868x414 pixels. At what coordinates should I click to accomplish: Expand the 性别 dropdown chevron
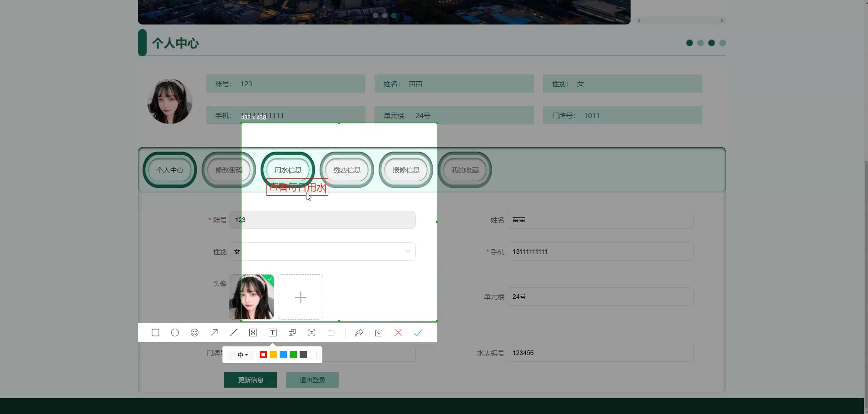[x=408, y=251]
